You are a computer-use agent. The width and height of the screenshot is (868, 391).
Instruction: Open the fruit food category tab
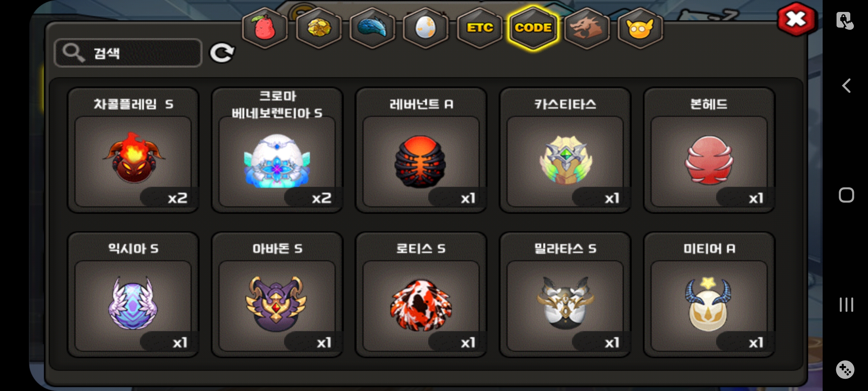click(x=265, y=28)
